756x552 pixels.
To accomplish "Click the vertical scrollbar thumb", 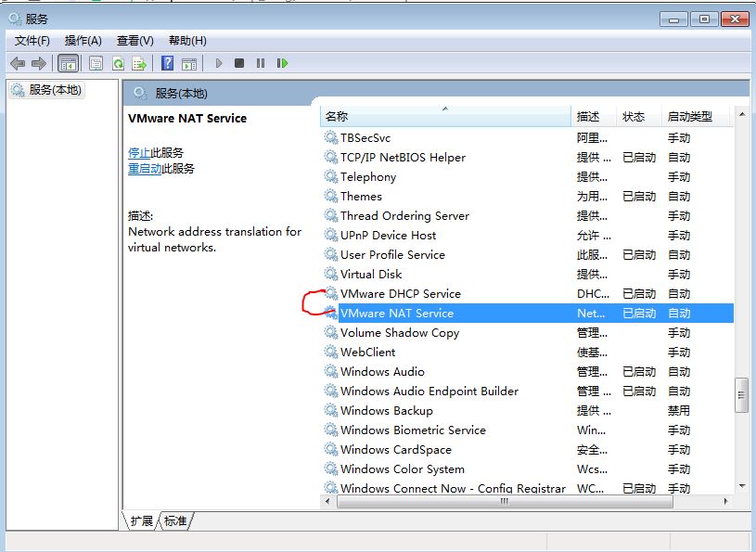I will pyautogui.click(x=741, y=395).
